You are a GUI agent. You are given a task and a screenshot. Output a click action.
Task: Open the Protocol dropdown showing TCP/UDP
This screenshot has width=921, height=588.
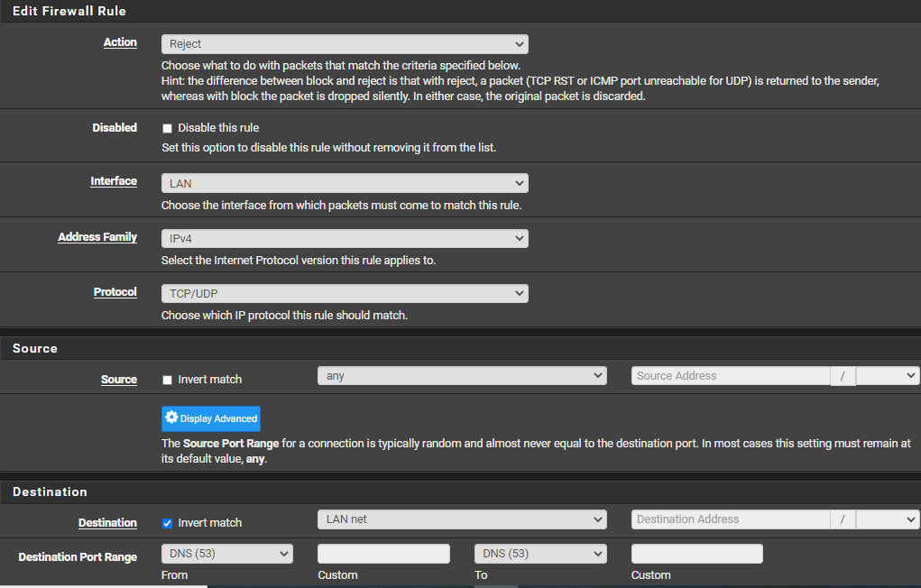point(345,294)
